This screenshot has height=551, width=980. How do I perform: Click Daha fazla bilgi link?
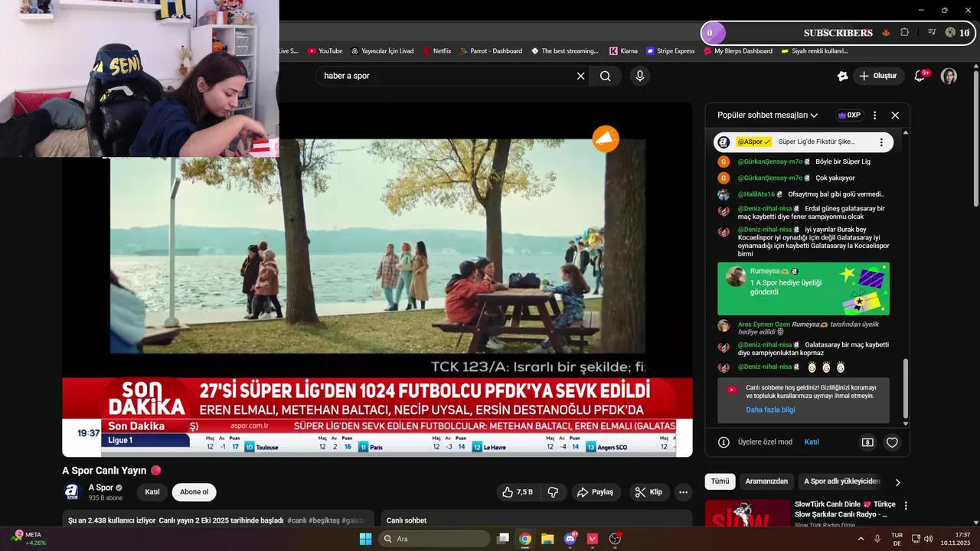(770, 410)
